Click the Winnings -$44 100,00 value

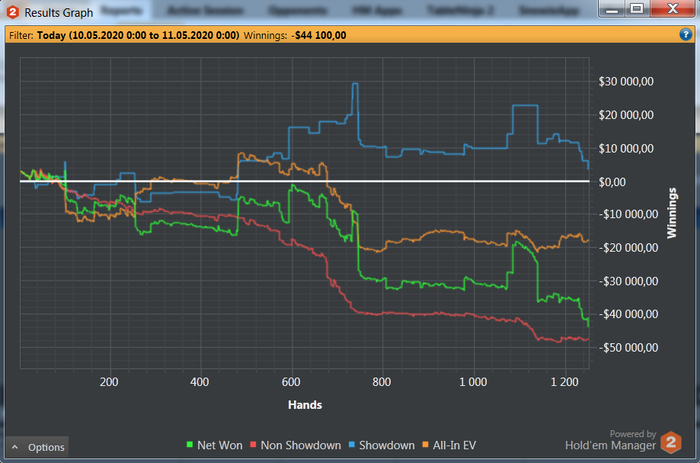[x=320, y=35]
